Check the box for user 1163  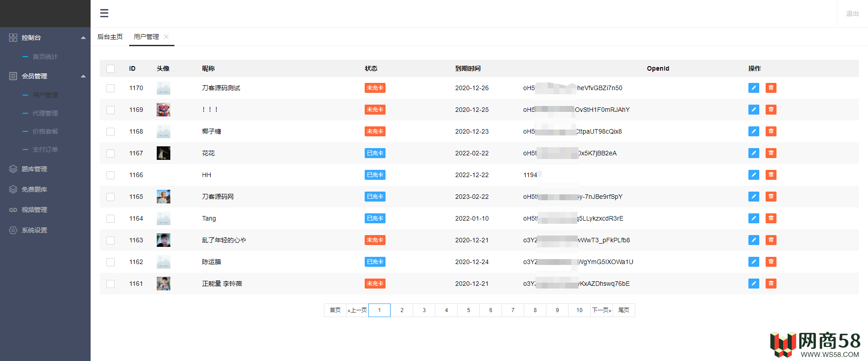point(111,241)
